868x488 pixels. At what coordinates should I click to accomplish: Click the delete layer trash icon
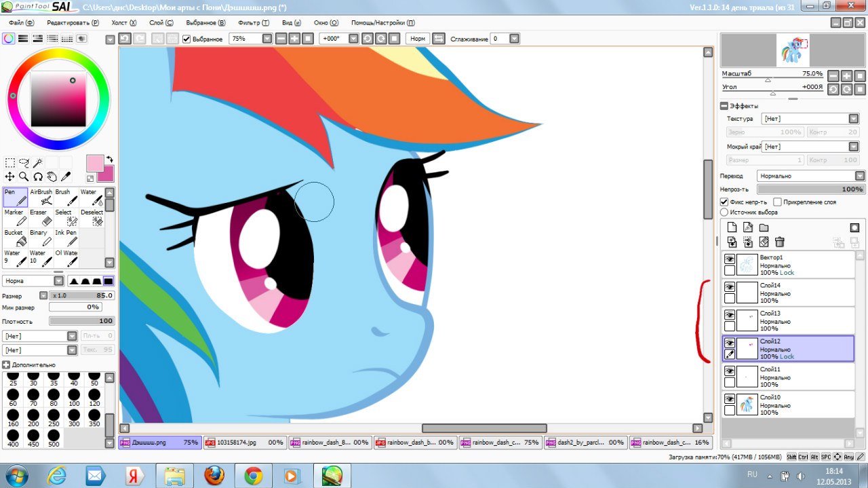(780, 242)
